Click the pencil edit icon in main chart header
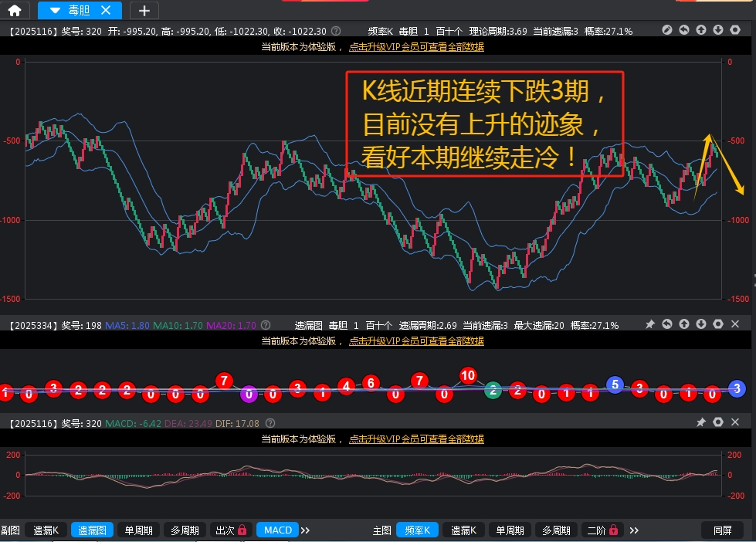Viewport: 756px width, 542px height. [x=667, y=30]
